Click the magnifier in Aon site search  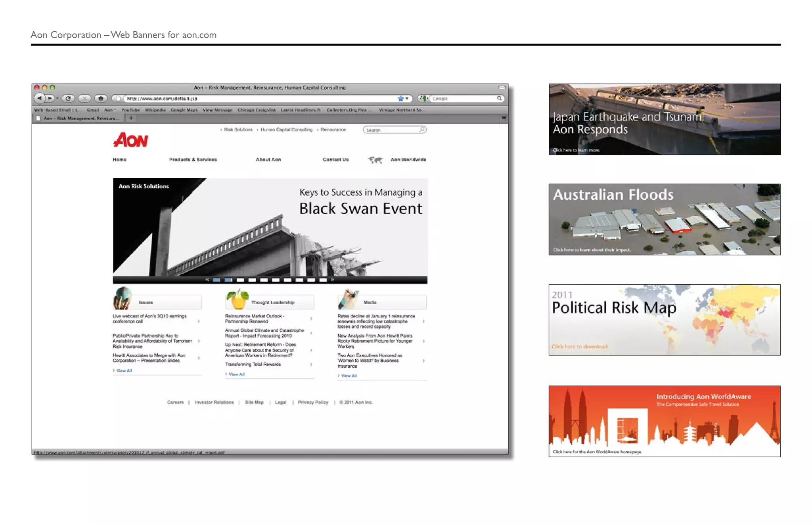(x=422, y=130)
